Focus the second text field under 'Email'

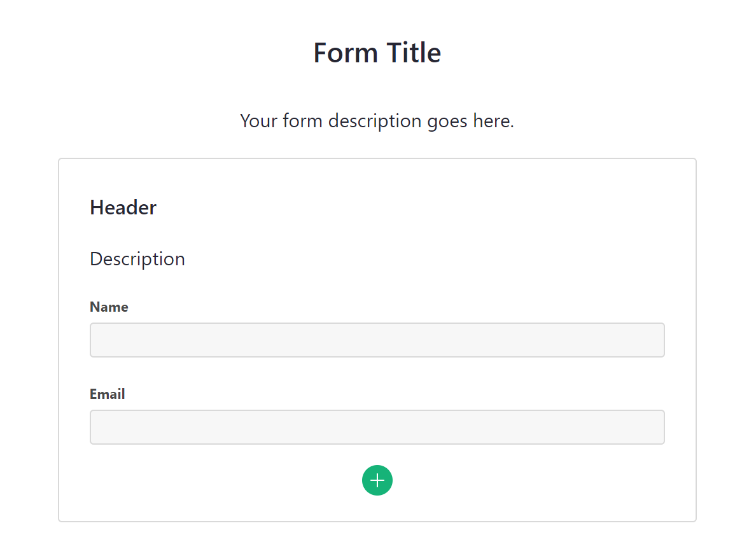coord(377,427)
